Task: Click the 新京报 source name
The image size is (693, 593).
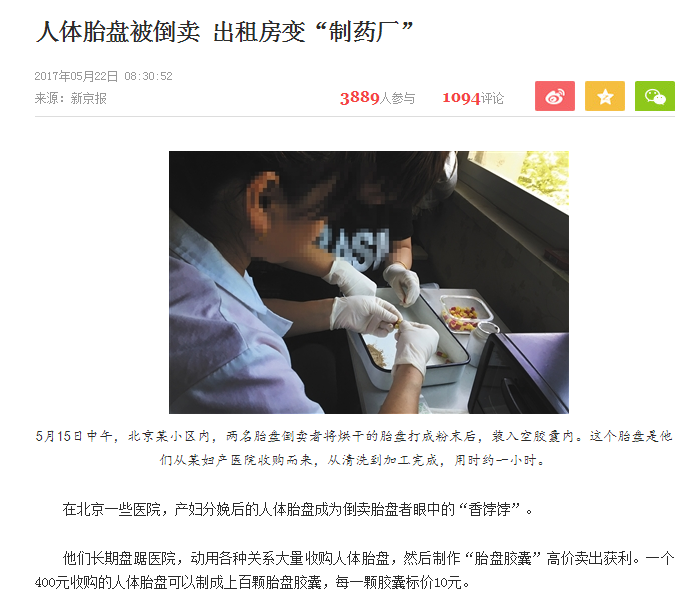Action: [x=89, y=98]
